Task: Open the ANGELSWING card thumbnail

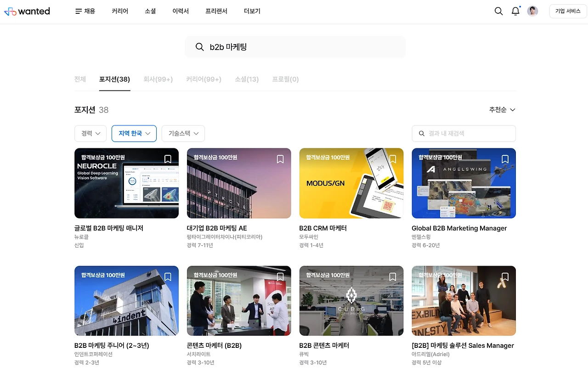Action: coord(464,183)
